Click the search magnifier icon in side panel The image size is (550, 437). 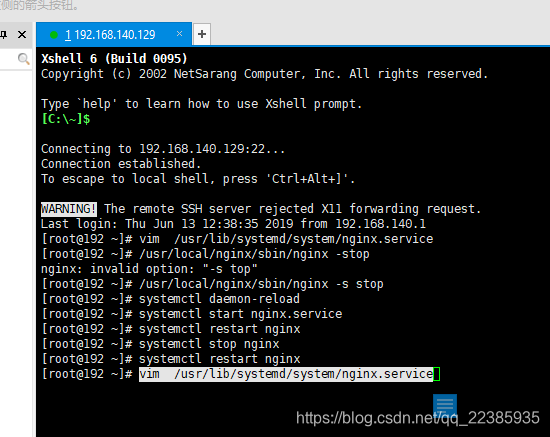23,59
